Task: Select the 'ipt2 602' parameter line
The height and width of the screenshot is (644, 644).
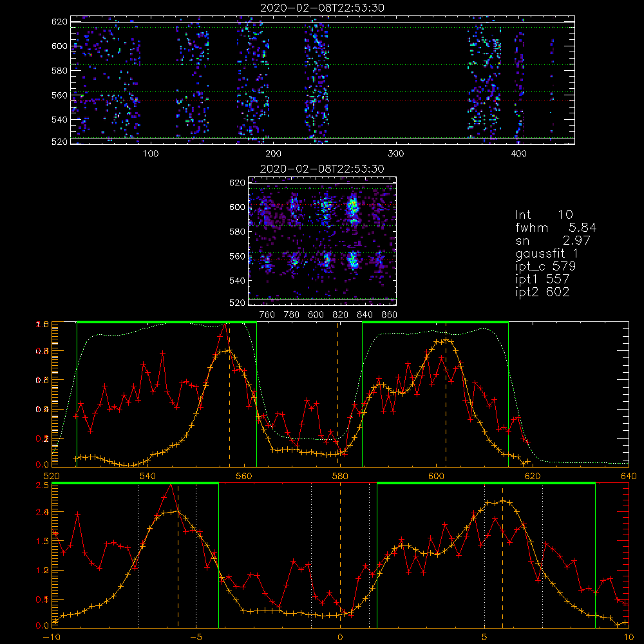Action: pos(542,292)
